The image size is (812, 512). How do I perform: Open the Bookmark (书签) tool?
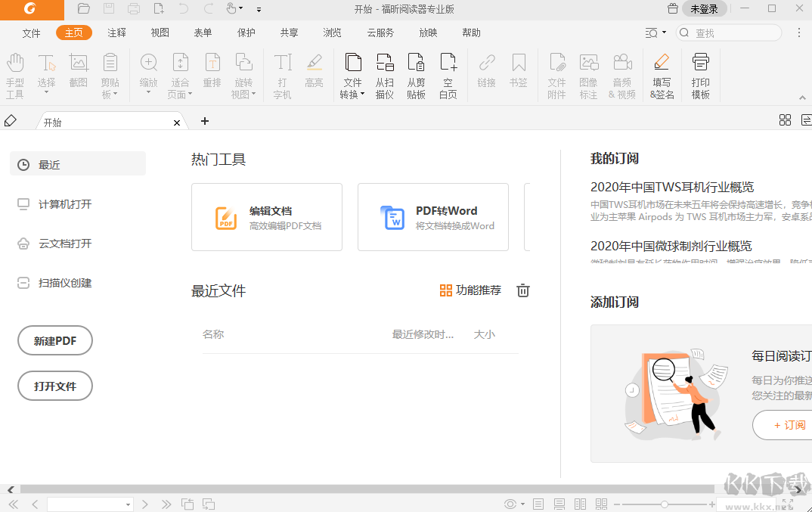point(519,73)
